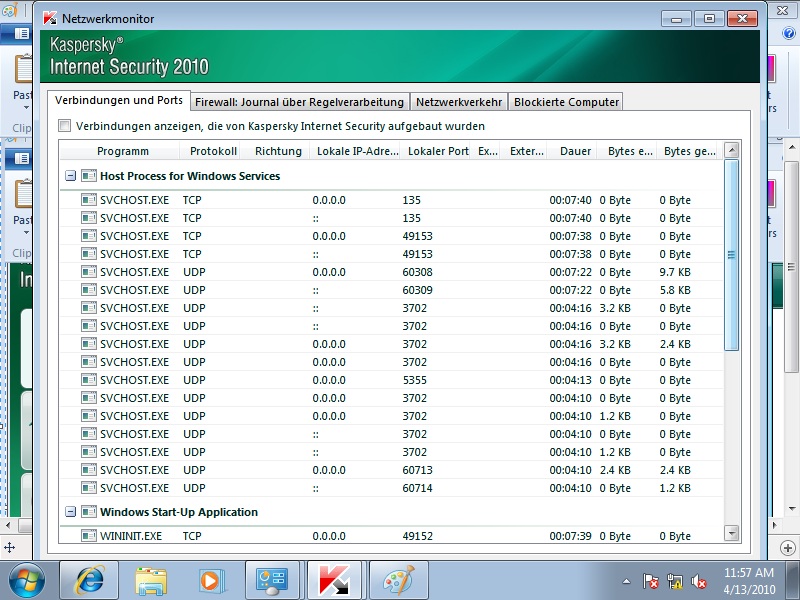
Task: Select the row sending 5.8 KB
Action: (391, 290)
